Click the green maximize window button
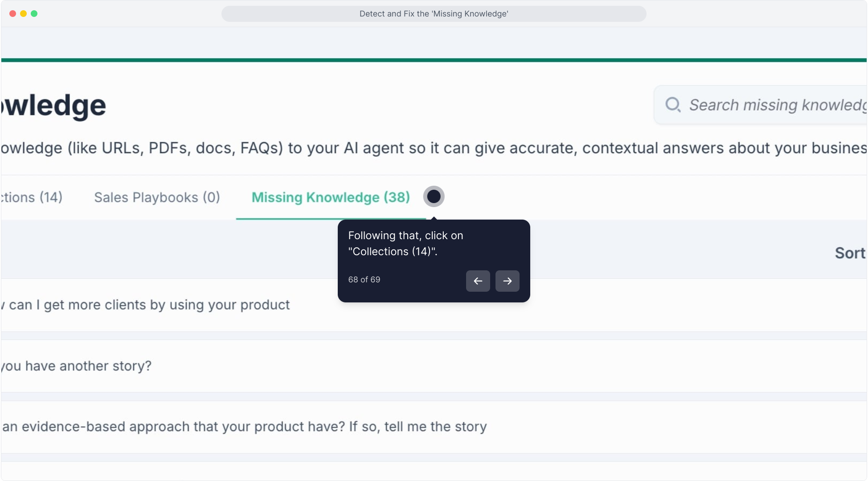 [34, 14]
